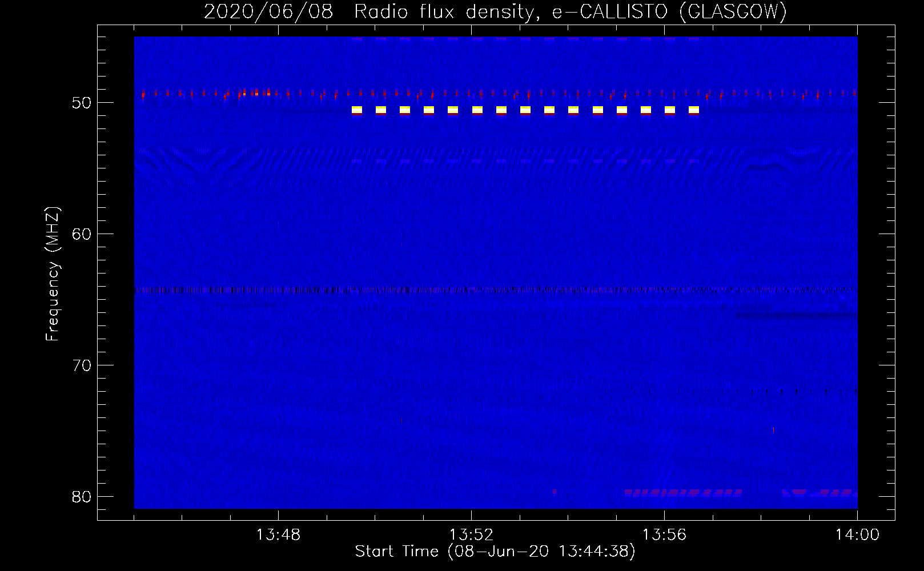The width and height of the screenshot is (924, 571).
Task: Click the Start Time axis label
Action: pos(495,552)
